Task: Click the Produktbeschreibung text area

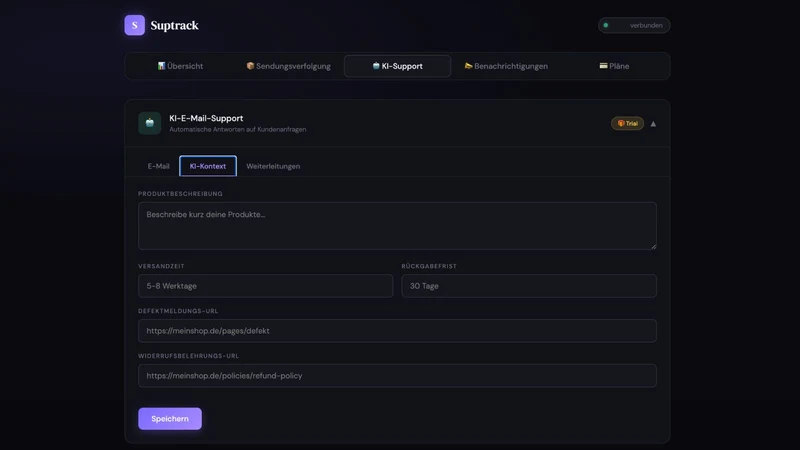Action: click(397, 226)
